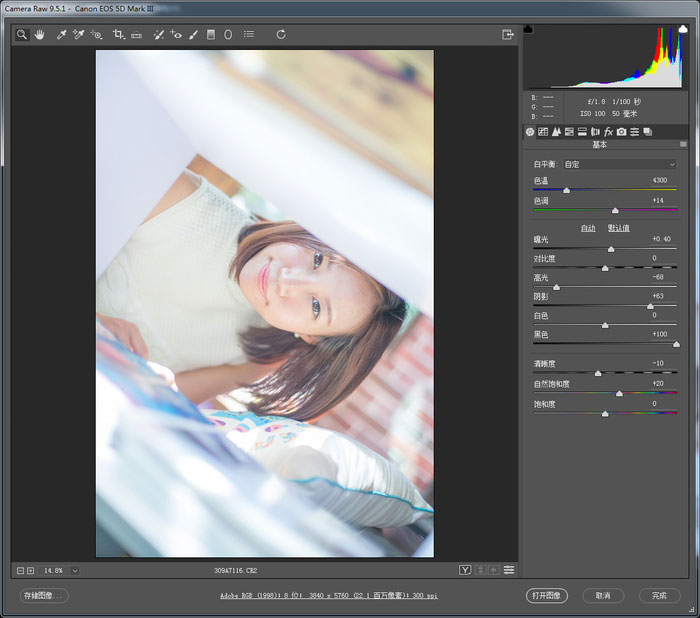Screen dimensions: 700x618
Task: Select the Crop tool
Action: point(118,34)
